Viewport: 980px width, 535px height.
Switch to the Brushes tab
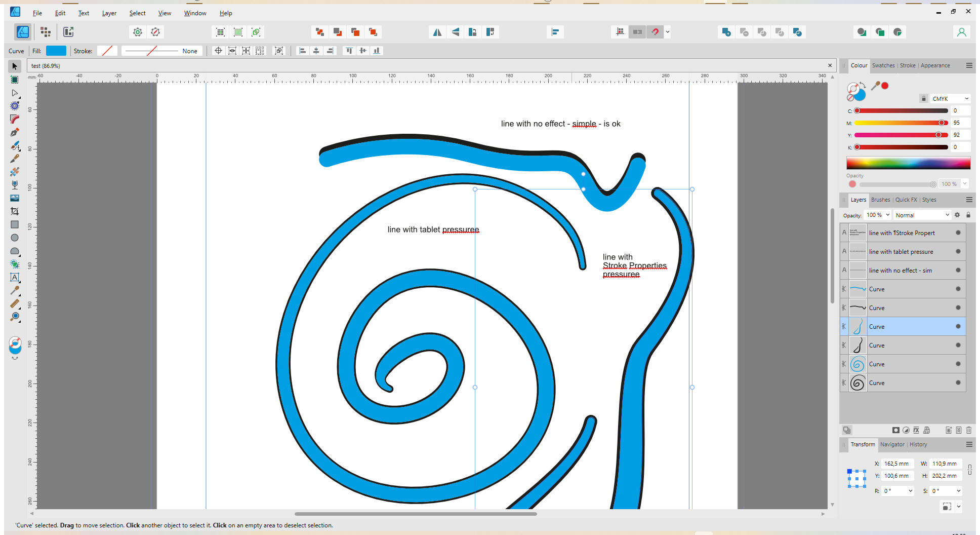click(x=880, y=200)
